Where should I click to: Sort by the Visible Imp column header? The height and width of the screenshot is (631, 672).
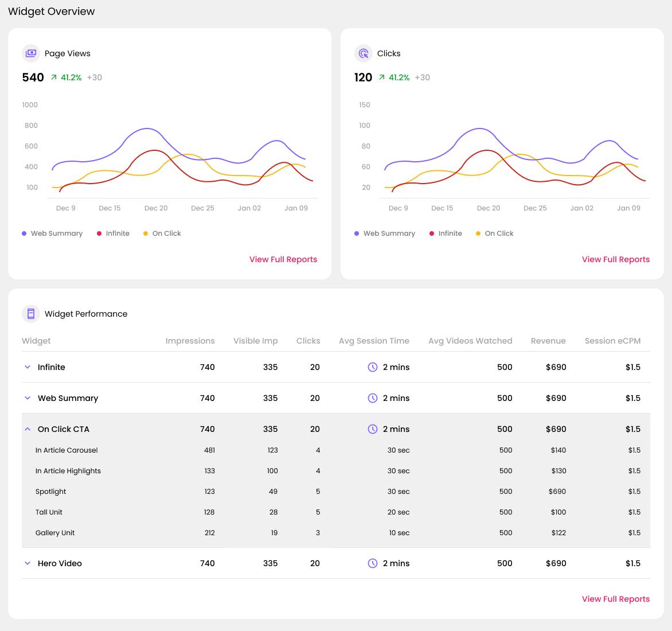tap(255, 341)
